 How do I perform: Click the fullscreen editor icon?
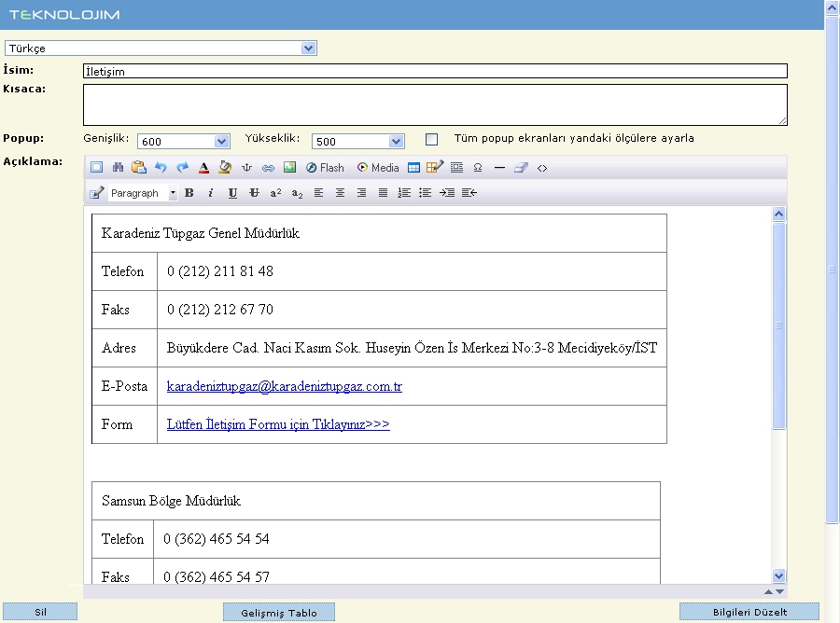pyautogui.click(x=96, y=168)
